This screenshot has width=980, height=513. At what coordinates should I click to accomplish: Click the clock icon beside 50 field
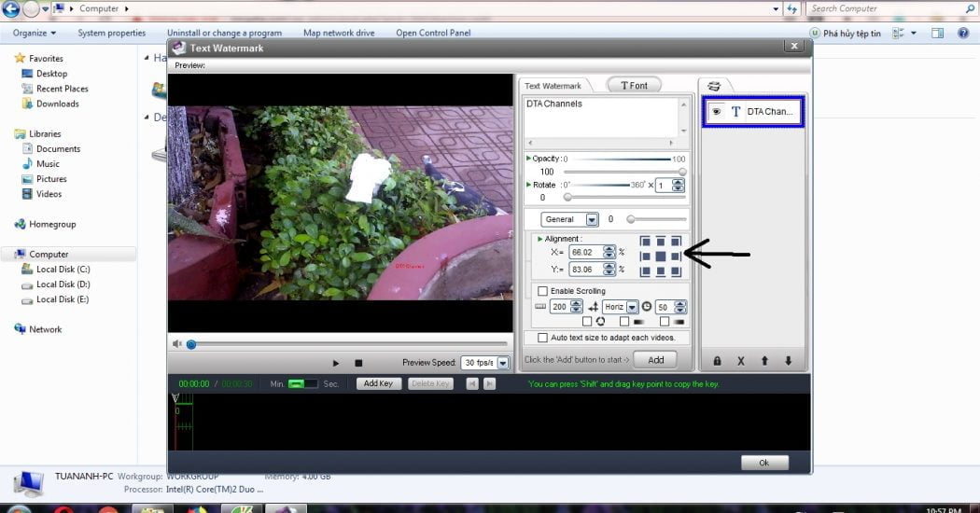pos(646,307)
